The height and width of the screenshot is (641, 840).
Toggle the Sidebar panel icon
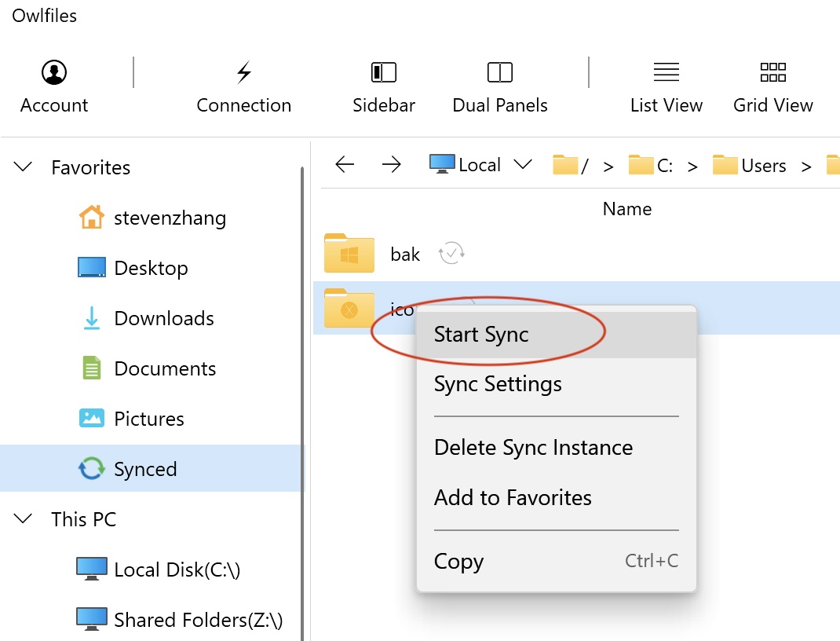pos(384,72)
